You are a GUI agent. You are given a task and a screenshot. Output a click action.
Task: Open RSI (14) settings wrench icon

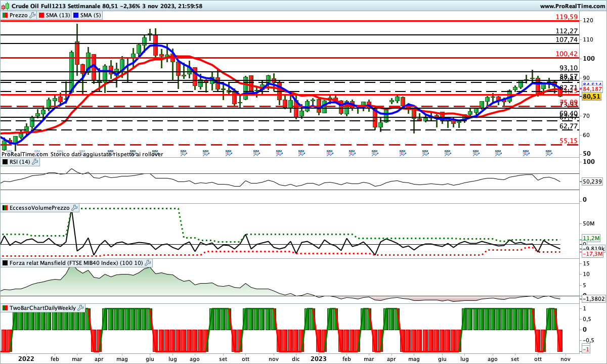pos(36,162)
